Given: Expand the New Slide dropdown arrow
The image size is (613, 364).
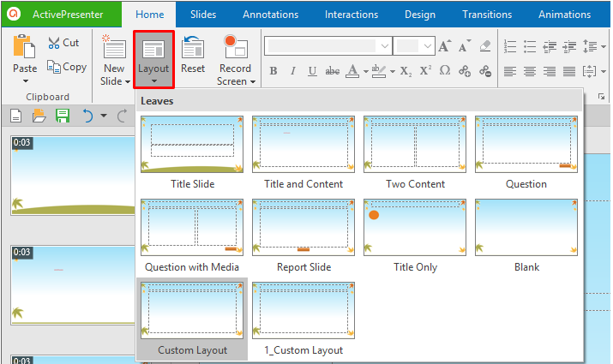Looking at the screenshot, I should click(128, 81).
